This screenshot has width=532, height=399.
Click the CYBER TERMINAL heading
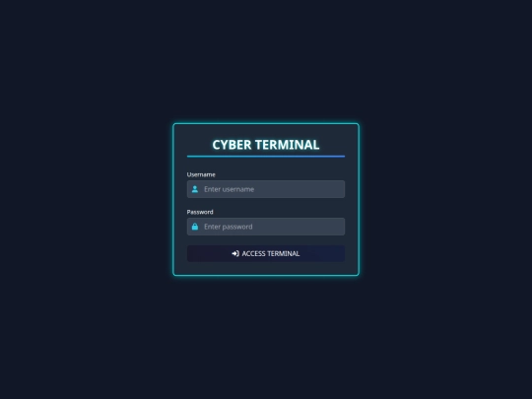(266, 145)
